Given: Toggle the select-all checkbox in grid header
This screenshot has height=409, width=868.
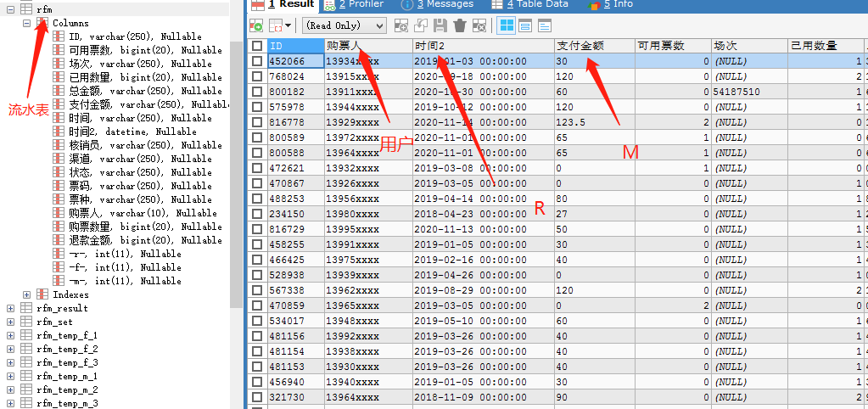Looking at the screenshot, I should [257, 46].
